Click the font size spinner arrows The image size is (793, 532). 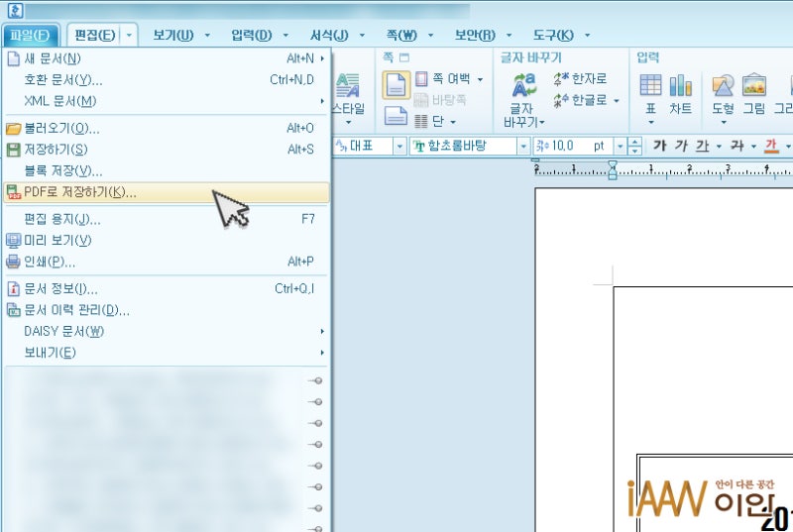click(634, 147)
